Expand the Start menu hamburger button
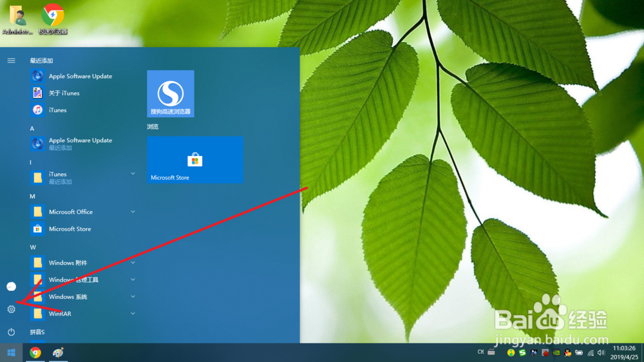The width and height of the screenshot is (644, 362). 11,61
